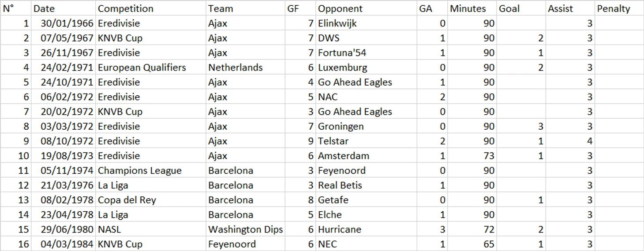Click the Assist value 4 cell
This screenshot has width=644, height=251.
pyautogui.click(x=570, y=141)
